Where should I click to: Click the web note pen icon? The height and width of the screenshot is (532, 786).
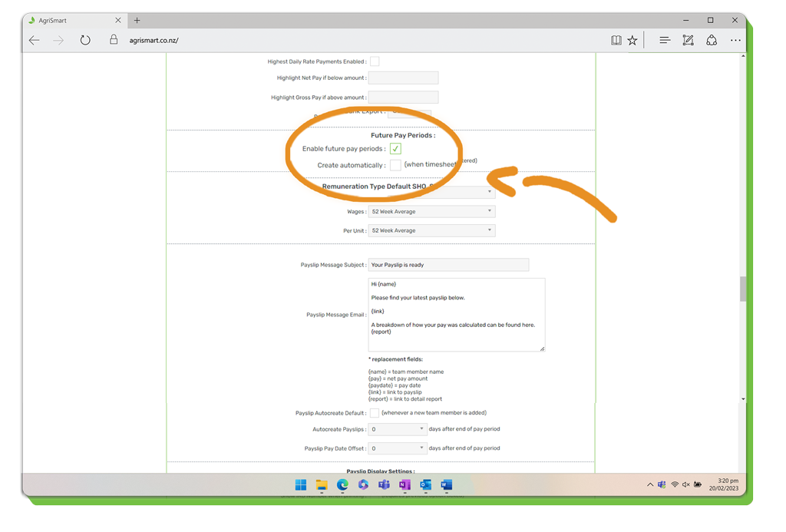coord(688,41)
